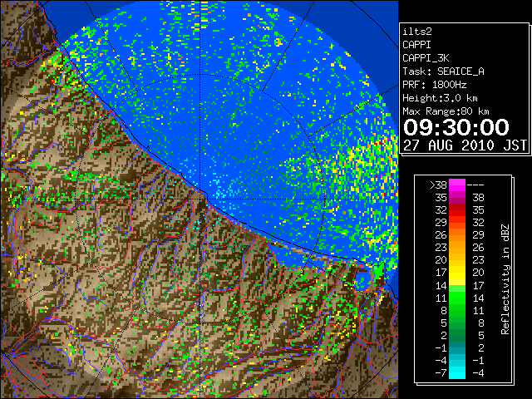Click the "---" legend label
The image size is (532, 399).
pos(475,185)
